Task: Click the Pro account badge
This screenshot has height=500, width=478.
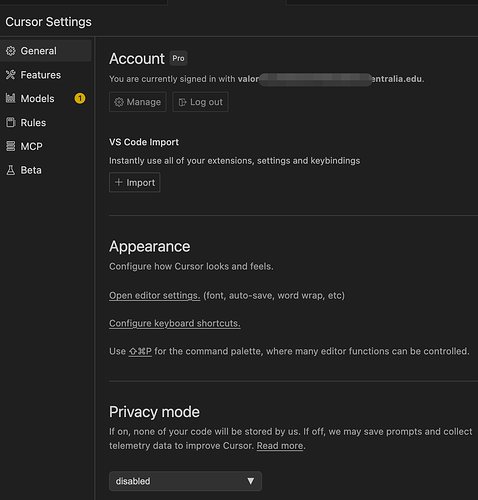Action: tap(178, 58)
